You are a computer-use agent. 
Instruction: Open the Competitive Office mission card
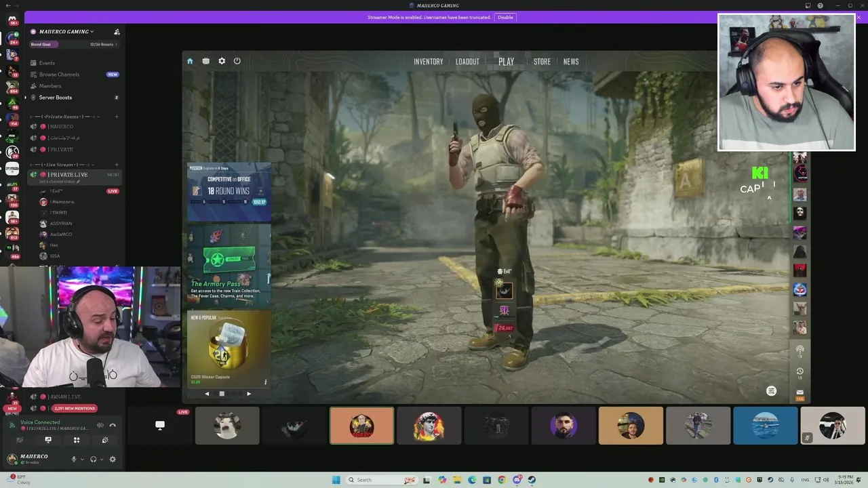point(229,192)
